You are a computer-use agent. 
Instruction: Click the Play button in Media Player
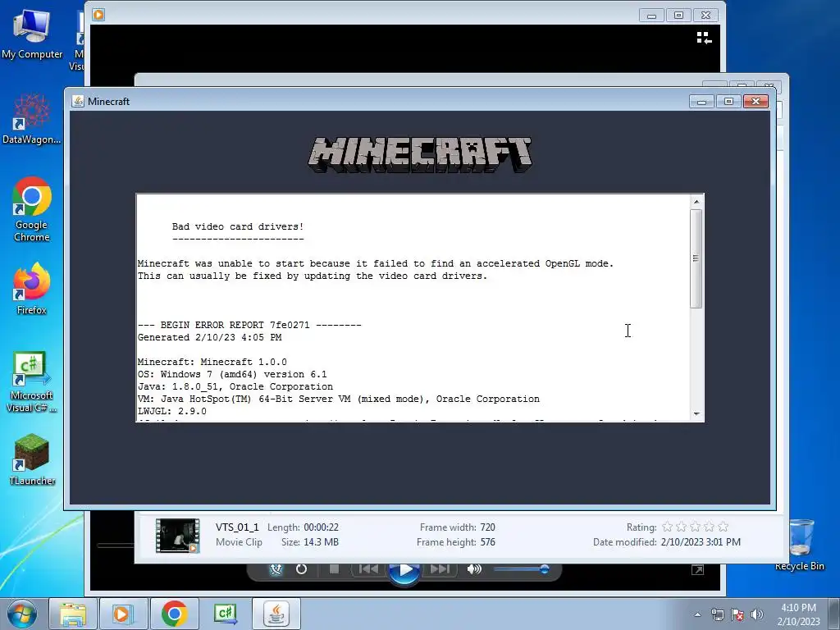coord(405,571)
